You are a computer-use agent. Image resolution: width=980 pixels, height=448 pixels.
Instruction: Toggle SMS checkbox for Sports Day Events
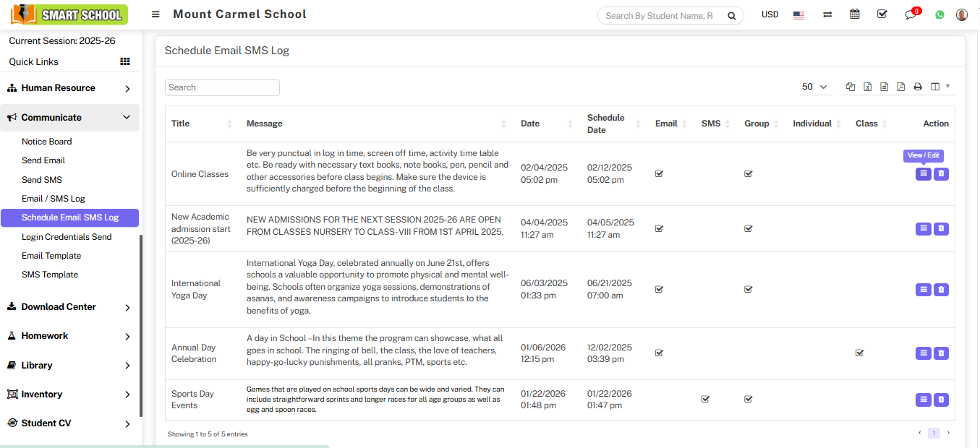click(x=705, y=399)
